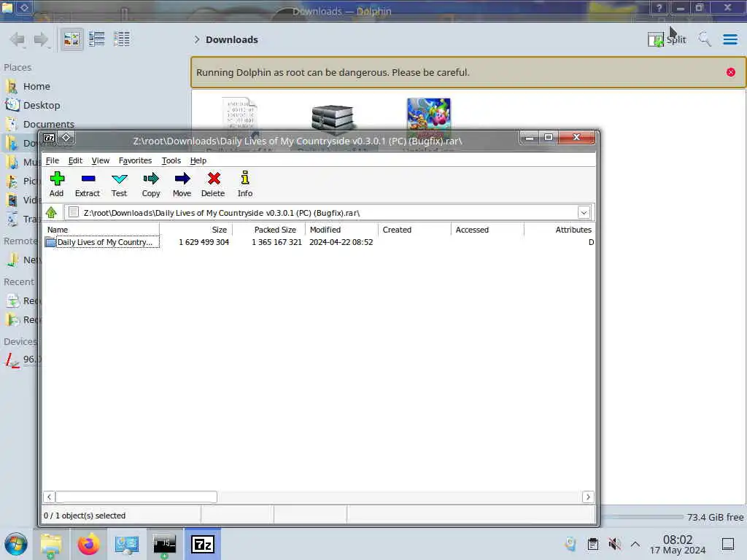Screen dimensions: 747x560
Task: Open Firefox from the taskbar
Action: pyautogui.click(x=88, y=544)
